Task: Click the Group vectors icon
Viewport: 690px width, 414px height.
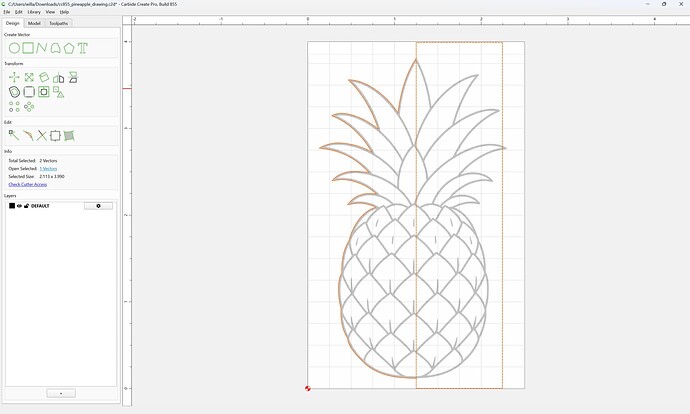Action: tap(55, 136)
